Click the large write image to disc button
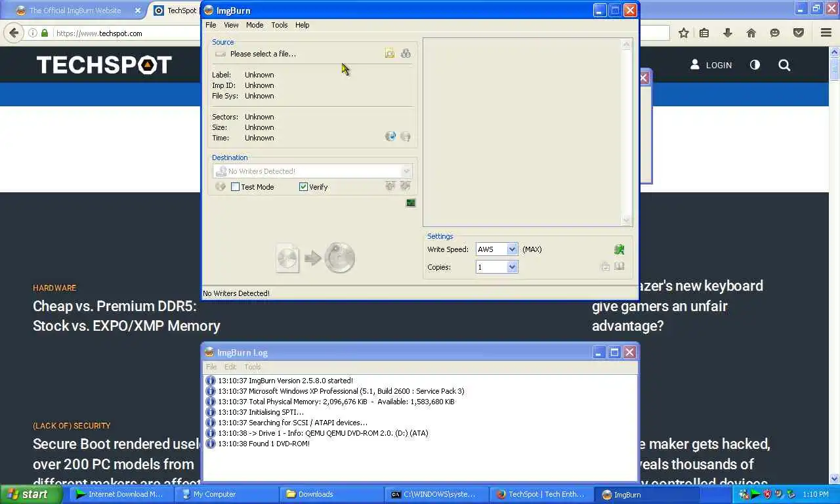 [x=316, y=258]
